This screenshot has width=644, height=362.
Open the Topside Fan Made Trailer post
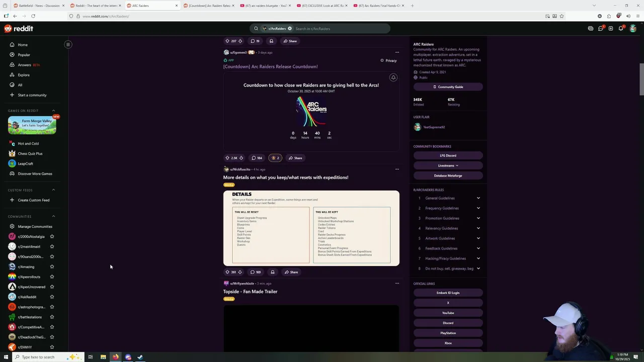pos(250,292)
